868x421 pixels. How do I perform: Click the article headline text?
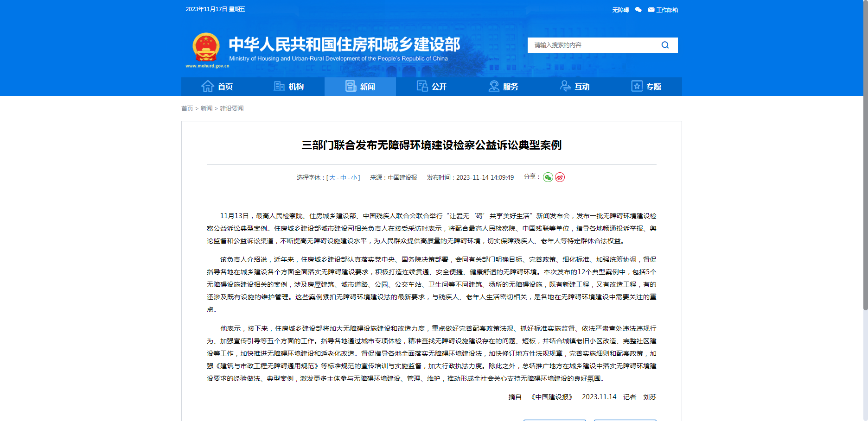pyautogui.click(x=431, y=145)
